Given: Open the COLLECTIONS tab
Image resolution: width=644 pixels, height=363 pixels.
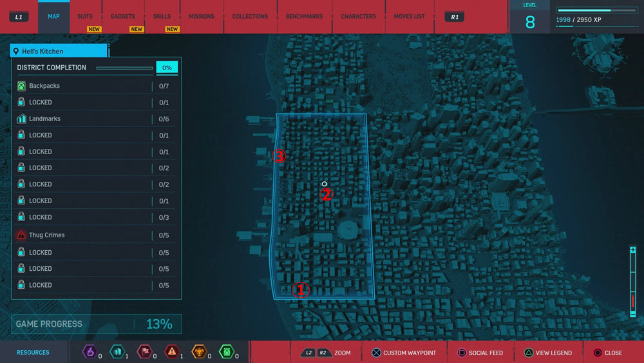Looking at the screenshot, I should point(250,17).
